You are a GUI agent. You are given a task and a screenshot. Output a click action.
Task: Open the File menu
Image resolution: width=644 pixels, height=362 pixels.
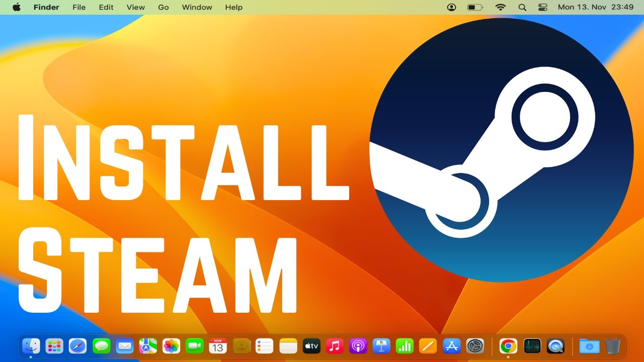click(79, 7)
